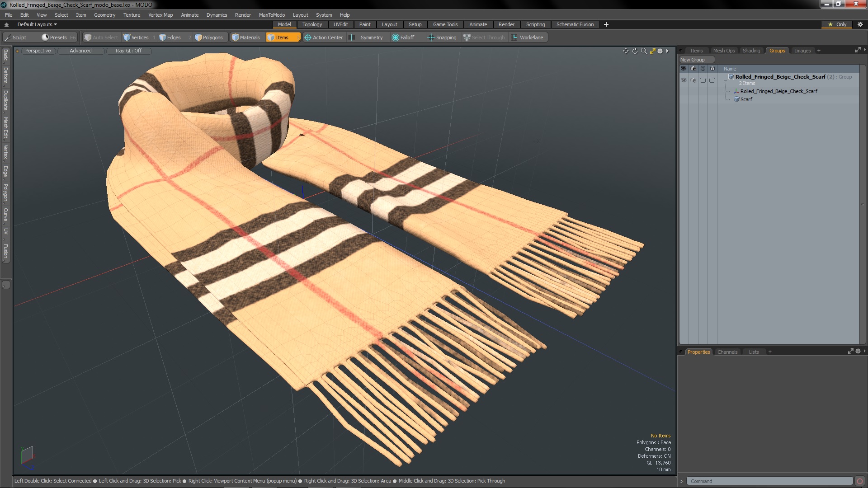Add a panel tab next to Images
The height and width of the screenshot is (488, 868).
pos(819,51)
